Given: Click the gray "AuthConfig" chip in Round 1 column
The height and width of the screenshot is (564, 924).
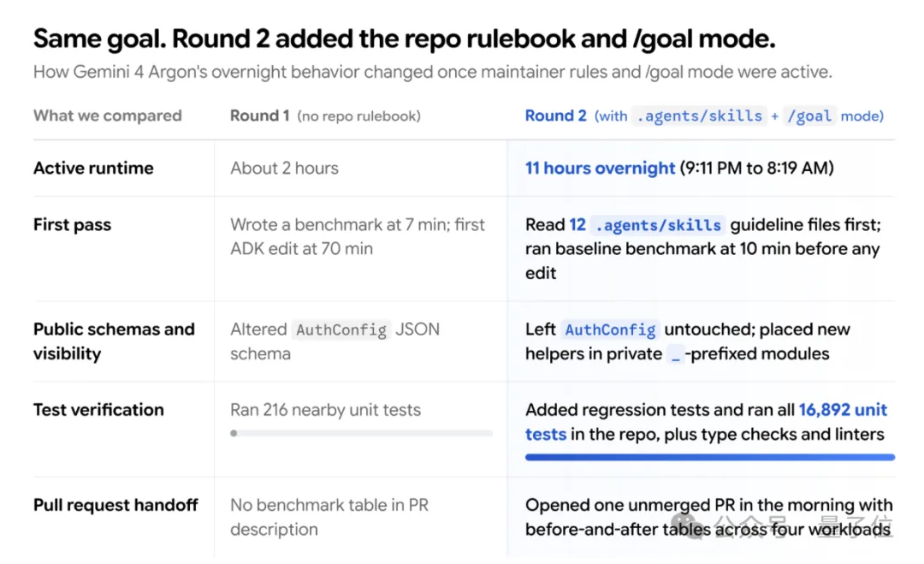Looking at the screenshot, I should (x=341, y=329).
